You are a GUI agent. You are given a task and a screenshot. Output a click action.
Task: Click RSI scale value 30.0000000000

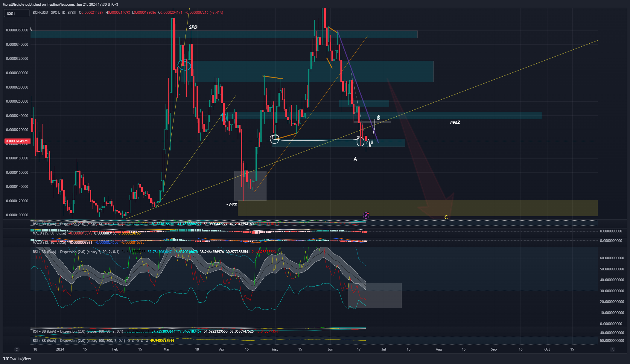point(612,291)
